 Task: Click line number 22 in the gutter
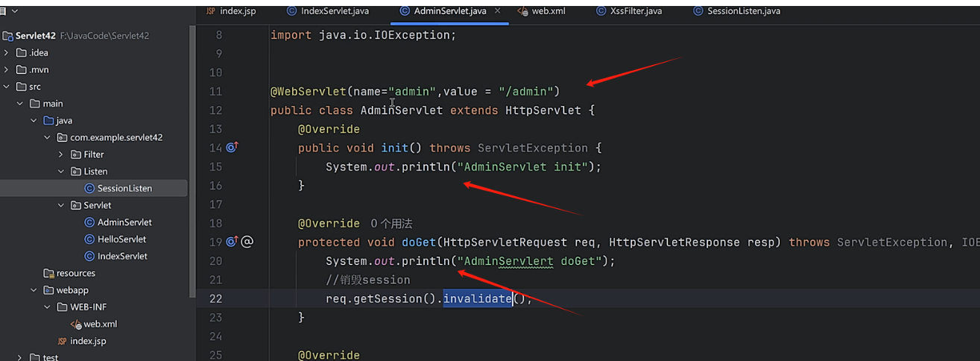pyautogui.click(x=215, y=298)
